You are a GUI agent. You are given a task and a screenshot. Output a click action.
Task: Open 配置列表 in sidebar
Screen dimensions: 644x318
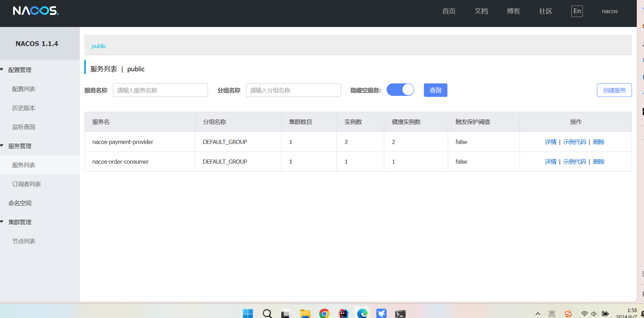(x=23, y=89)
